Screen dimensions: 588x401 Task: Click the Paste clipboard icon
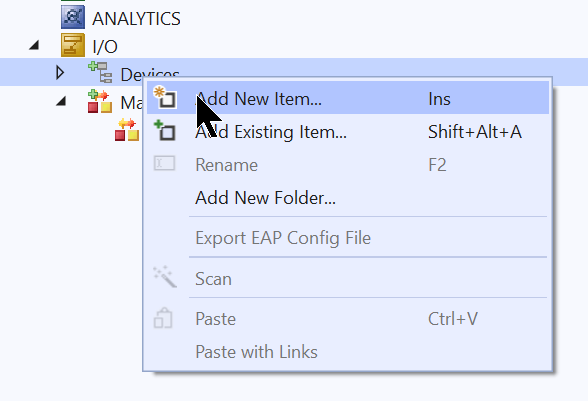pos(163,318)
